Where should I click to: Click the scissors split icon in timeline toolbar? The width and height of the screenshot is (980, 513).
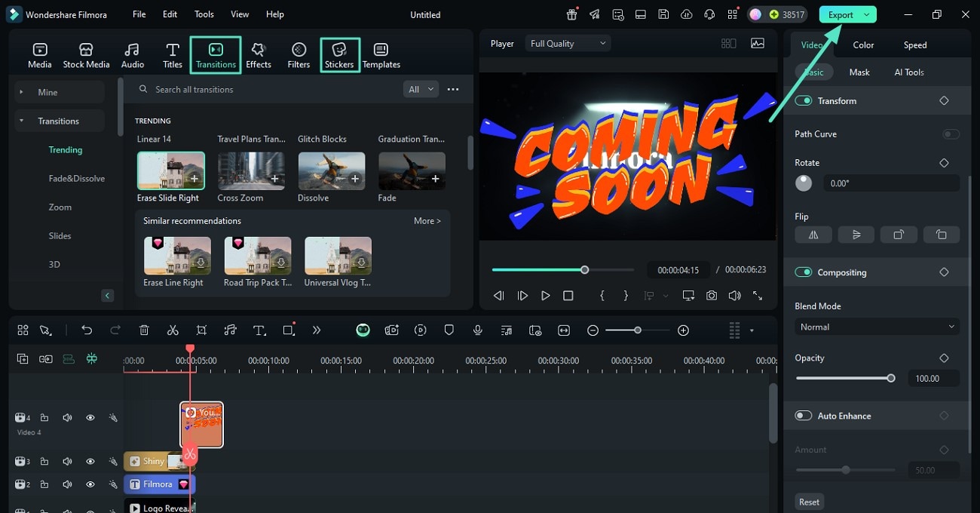tap(173, 330)
